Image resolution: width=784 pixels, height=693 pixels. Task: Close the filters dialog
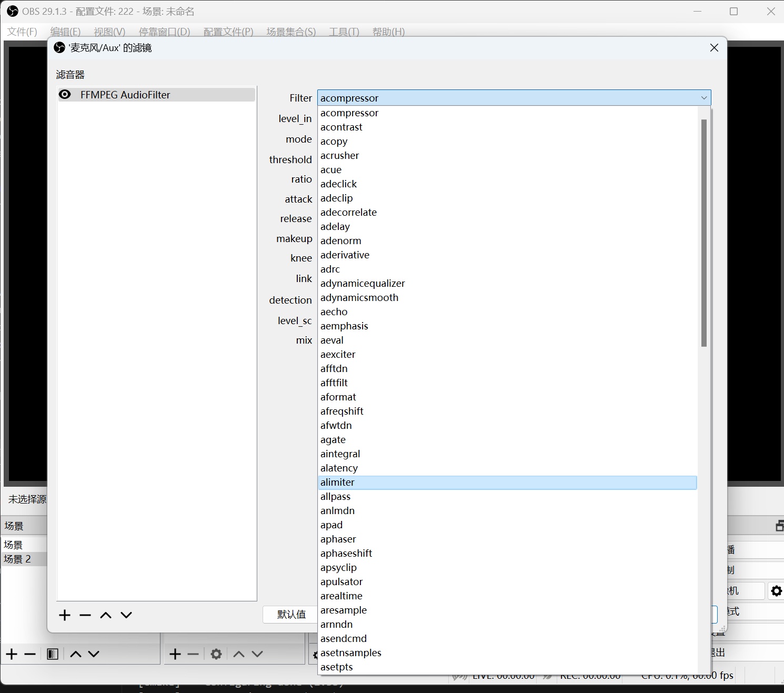click(x=714, y=48)
